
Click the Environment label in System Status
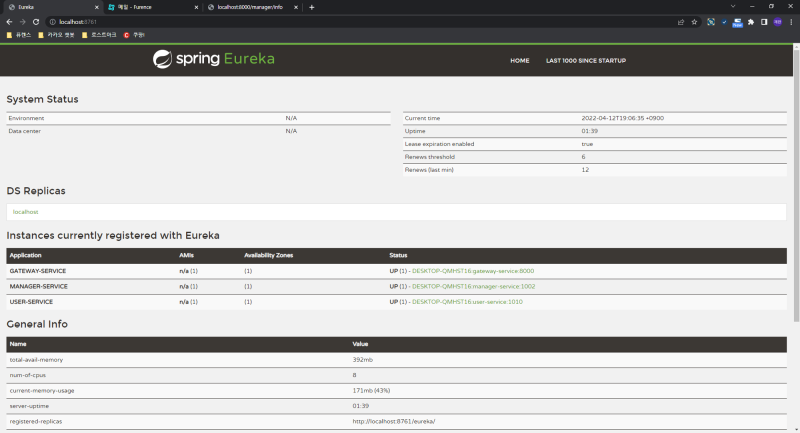(x=26, y=118)
